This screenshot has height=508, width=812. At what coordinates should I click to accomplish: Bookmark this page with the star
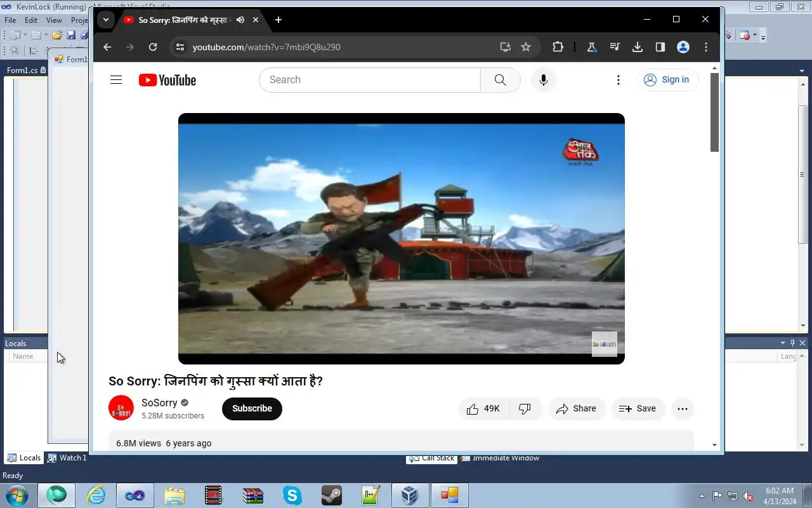click(x=526, y=47)
